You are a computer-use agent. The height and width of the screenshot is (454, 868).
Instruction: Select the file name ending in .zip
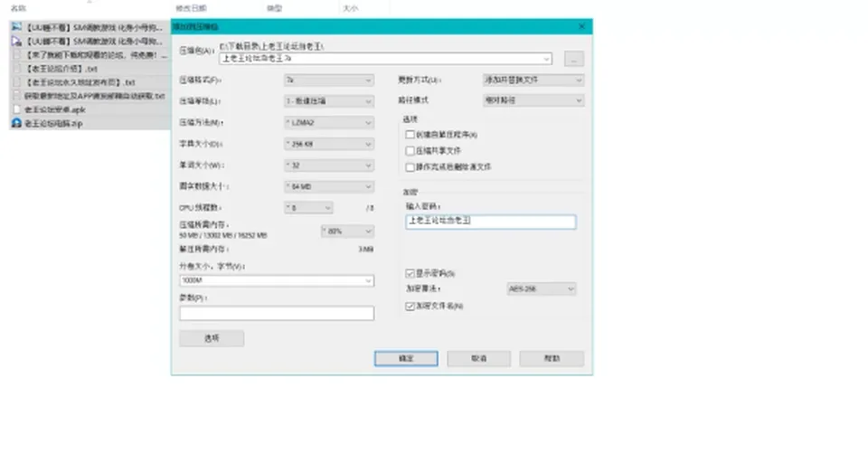point(53,123)
